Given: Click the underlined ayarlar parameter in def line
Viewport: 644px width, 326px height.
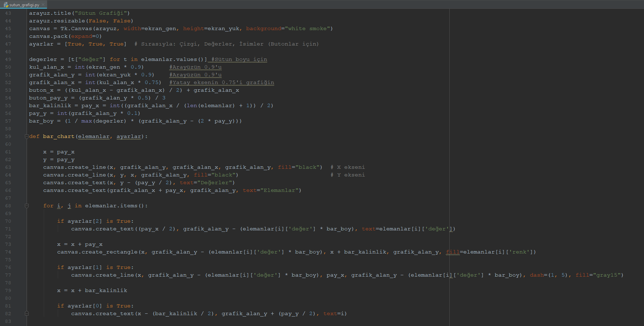Looking at the screenshot, I should [x=129, y=137].
